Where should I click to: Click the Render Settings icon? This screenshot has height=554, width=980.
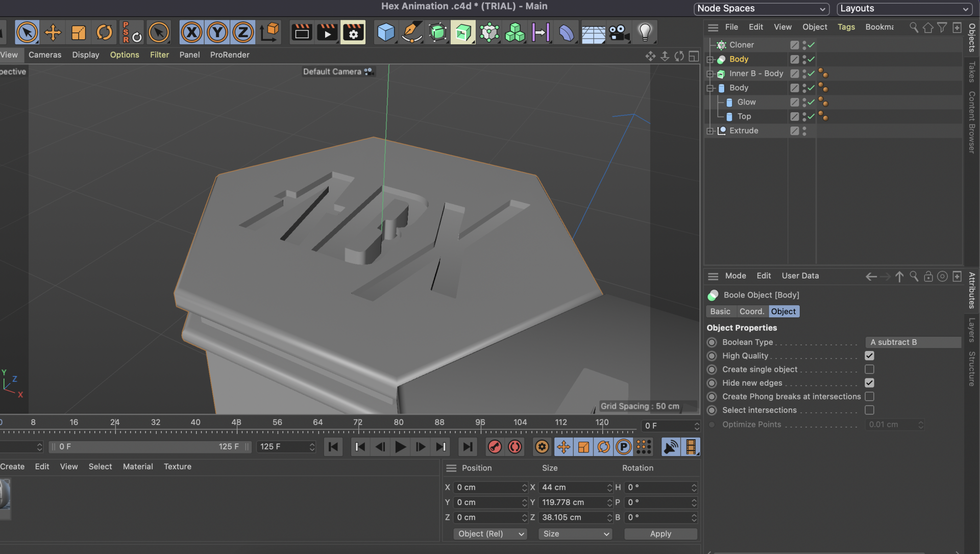tap(353, 32)
